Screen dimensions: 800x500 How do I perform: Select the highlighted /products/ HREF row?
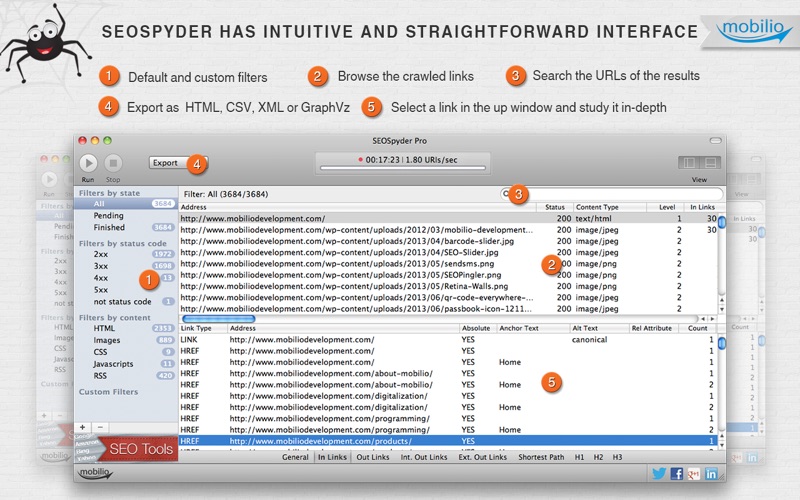click(x=448, y=441)
